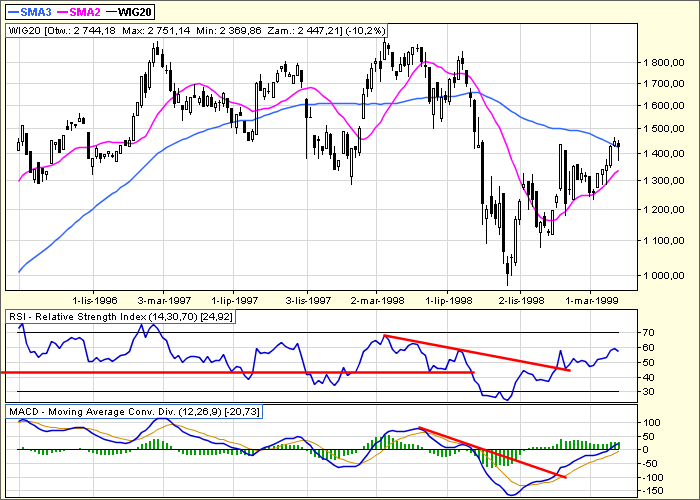The height and width of the screenshot is (500, 700).
Task: Click the MACD Moving Average Conv. Div. label
Action: tap(134, 411)
